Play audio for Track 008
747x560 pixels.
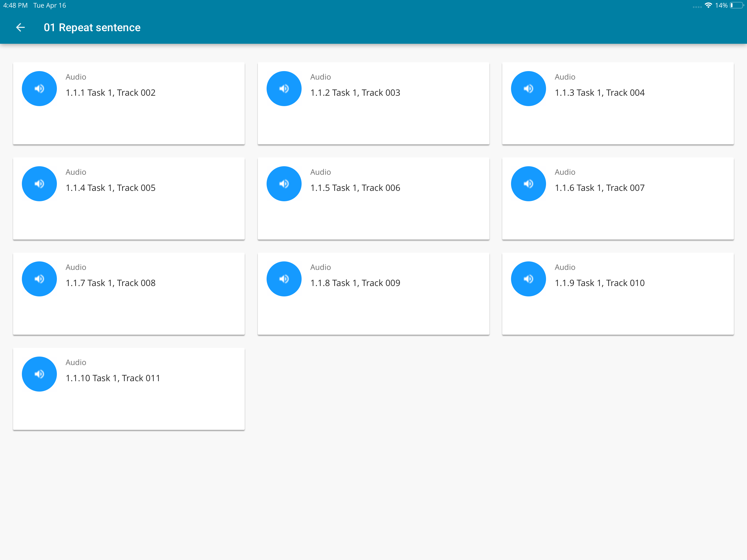(39, 279)
